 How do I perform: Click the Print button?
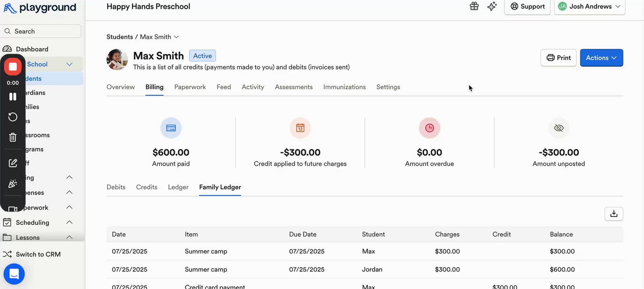[558, 58]
